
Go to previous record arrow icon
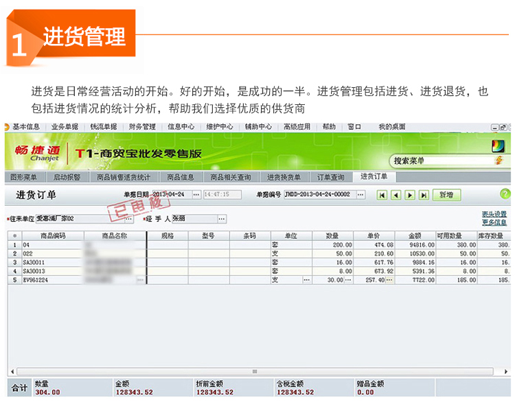[396, 195]
